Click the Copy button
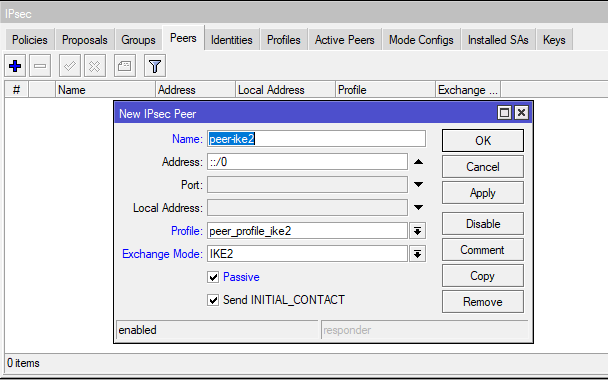The height and width of the screenshot is (380, 608). point(483,276)
